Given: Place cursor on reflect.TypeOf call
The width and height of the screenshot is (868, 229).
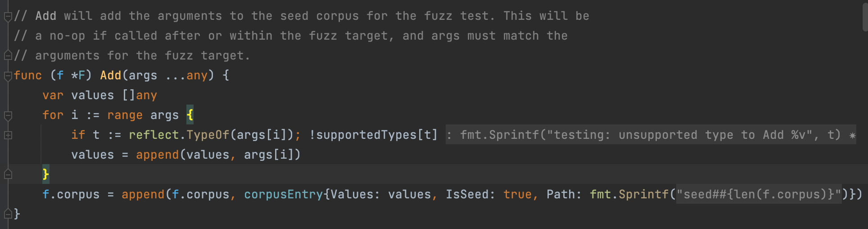Looking at the screenshot, I should [179, 135].
